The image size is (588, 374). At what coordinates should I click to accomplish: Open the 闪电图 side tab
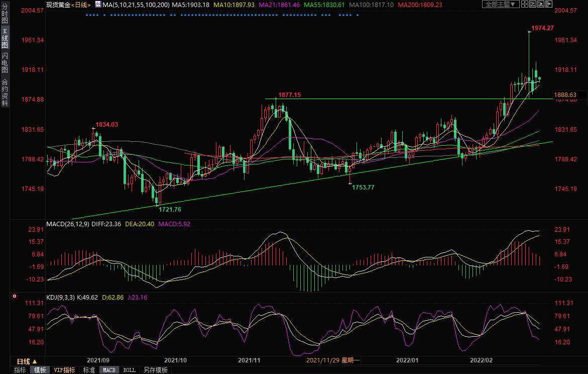tap(5, 62)
